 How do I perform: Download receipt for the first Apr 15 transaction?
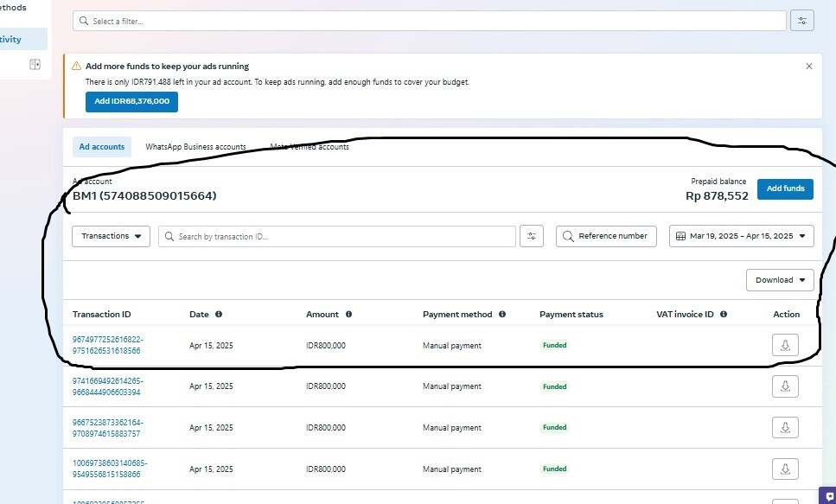(x=785, y=345)
